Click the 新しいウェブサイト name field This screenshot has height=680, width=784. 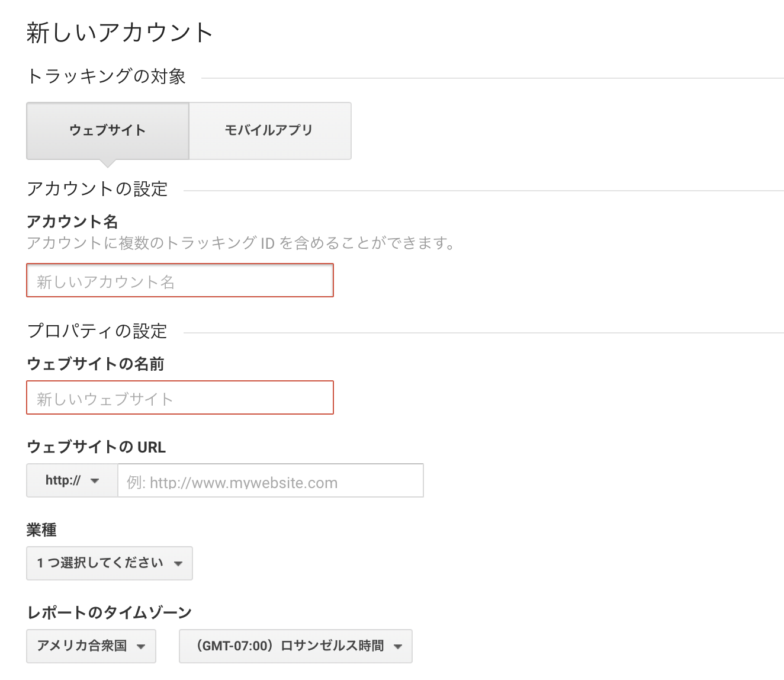coord(179,398)
